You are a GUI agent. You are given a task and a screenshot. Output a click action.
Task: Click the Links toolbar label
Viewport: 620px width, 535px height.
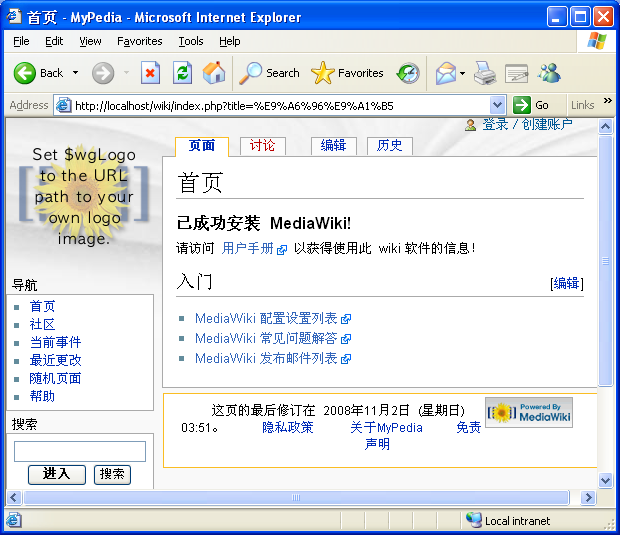point(582,105)
